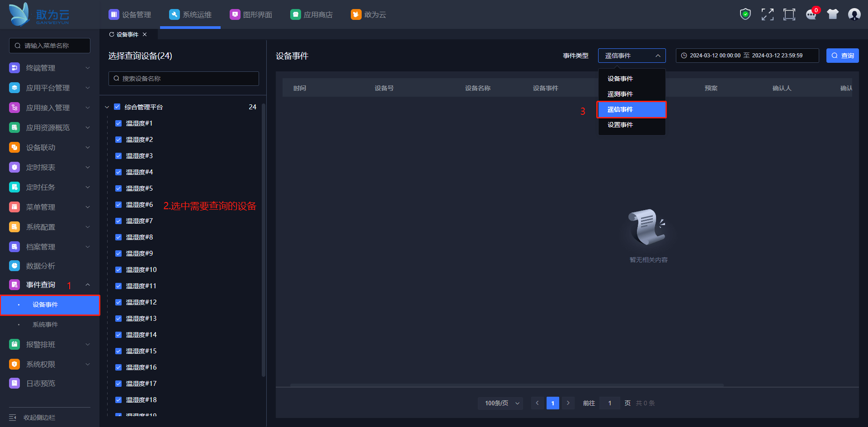
Task: Uncheck the 温湿度#5 checkbox
Action: [118, 188]
